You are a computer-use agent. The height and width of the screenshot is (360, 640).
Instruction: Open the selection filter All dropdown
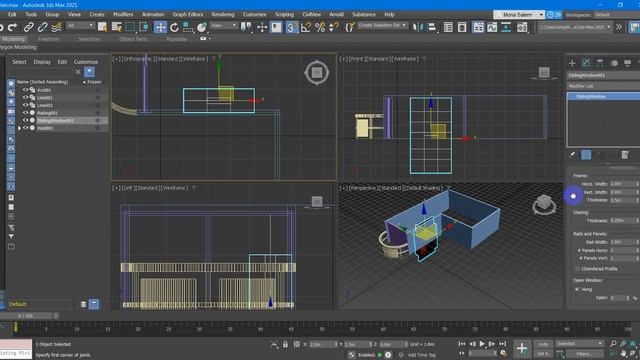(80, 25)
